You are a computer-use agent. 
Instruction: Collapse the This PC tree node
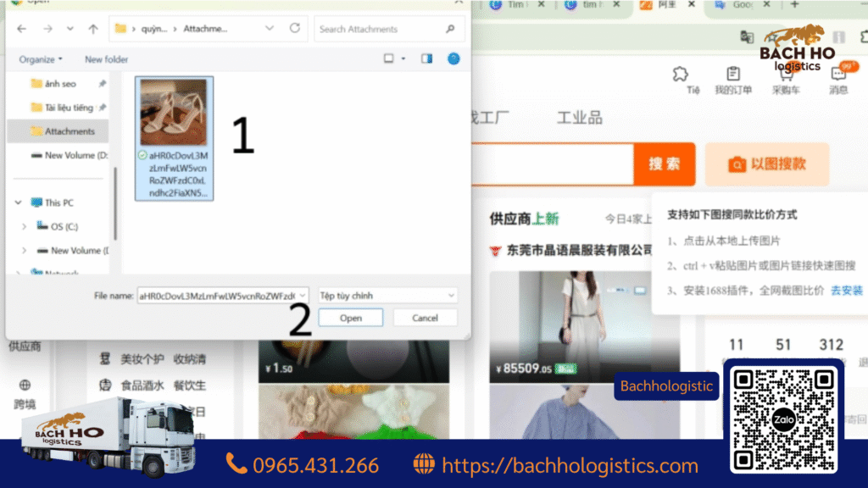pyautogui.click(x=17, y=203)
